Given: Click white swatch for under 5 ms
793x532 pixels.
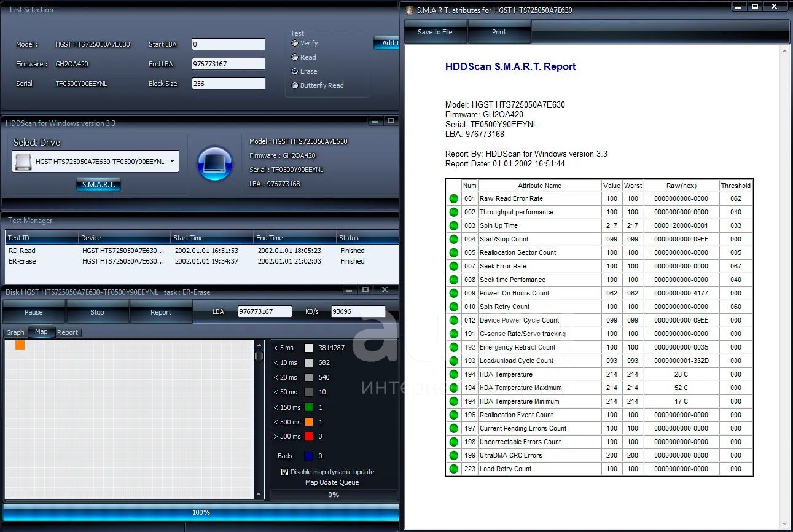Looking at the screenshot, I should [308, 348].
